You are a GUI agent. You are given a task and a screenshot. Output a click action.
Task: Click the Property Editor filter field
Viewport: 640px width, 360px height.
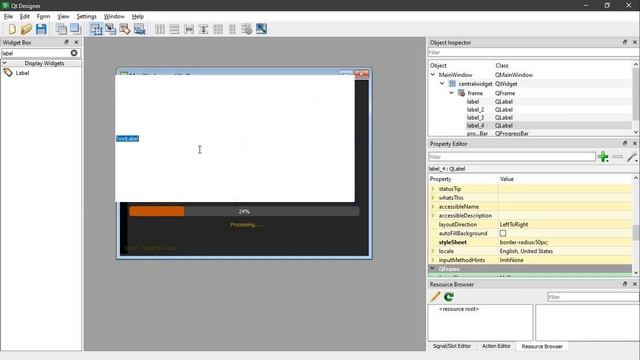[x=512, y=157]
